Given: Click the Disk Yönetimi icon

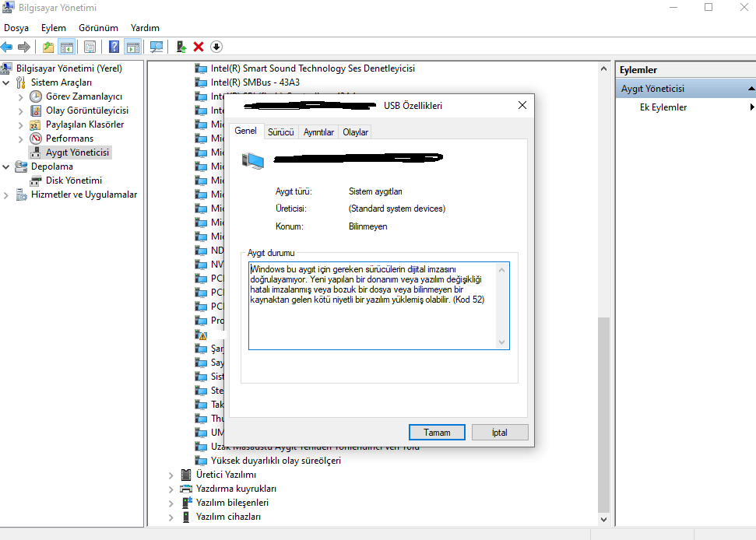Looking at the screenshot, I should click(x=36, y=181).
